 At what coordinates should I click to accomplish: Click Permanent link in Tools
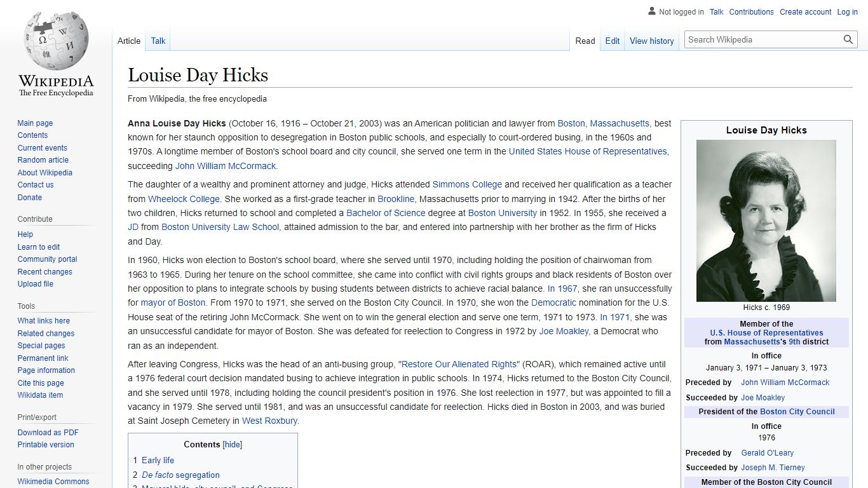[43, 358]
